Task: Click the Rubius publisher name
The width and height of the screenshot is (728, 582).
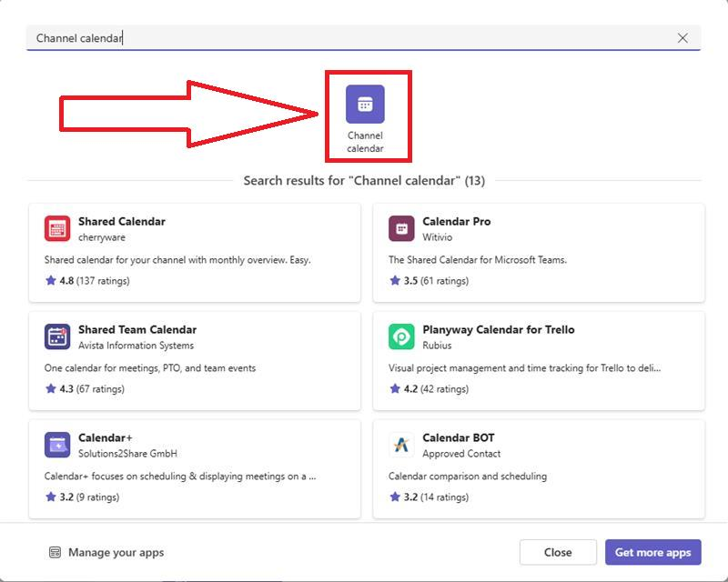Action: click(x=437, y=346)
